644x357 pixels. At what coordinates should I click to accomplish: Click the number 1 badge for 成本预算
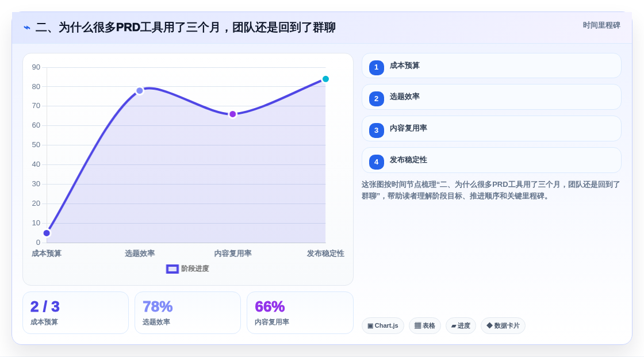pyautogui.click(x=376, y=67)
